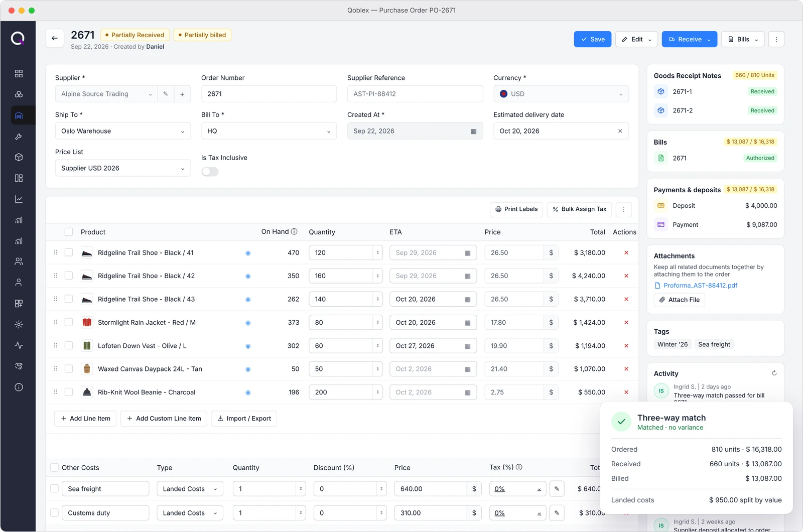Clear the estimated delivery date
Screen dimensions: 803x532
[620, 131]
